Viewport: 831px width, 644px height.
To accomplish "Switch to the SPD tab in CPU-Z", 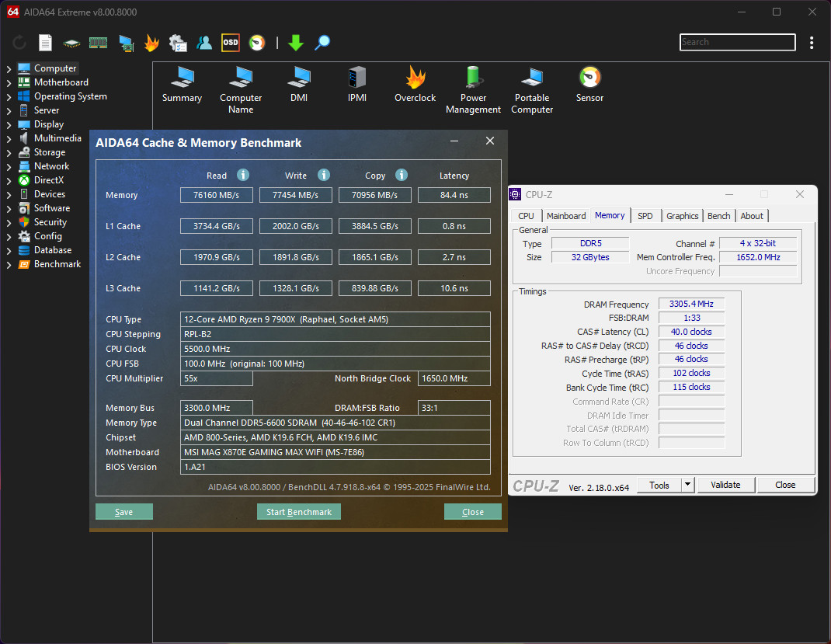I will 645,216.
